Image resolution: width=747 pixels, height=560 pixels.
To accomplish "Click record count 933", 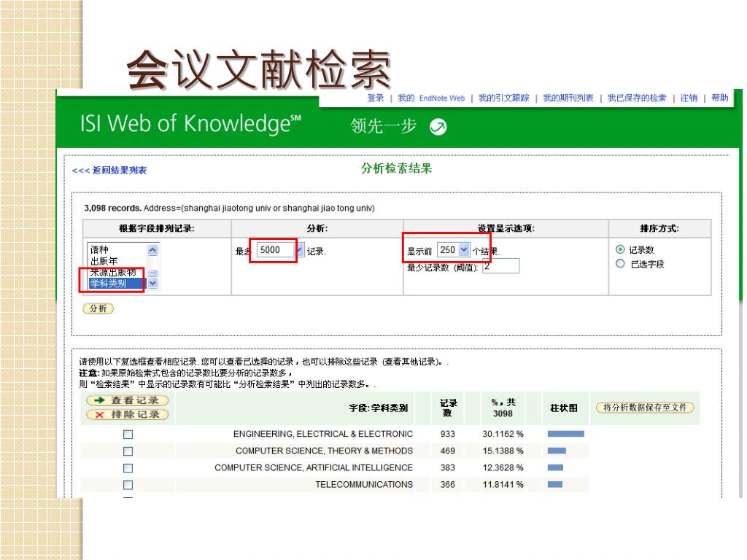I will tap(447, 434).
